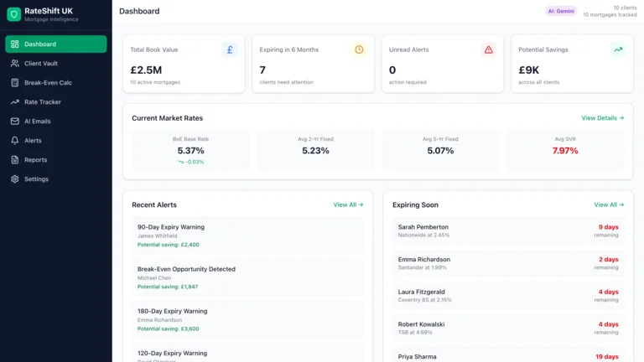Click the '19 days' remaining label
Screen dimensions: 644x362
pos(607,357)
